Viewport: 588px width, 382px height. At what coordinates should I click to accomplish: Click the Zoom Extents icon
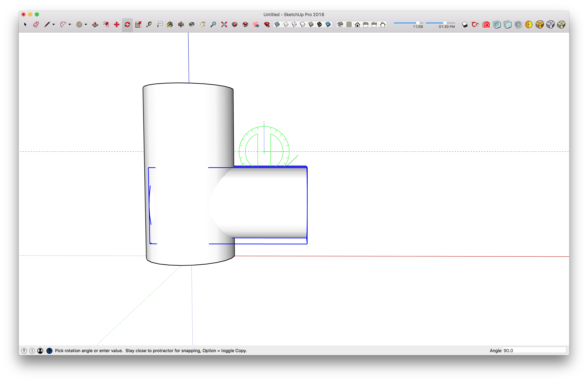point(224,24)
